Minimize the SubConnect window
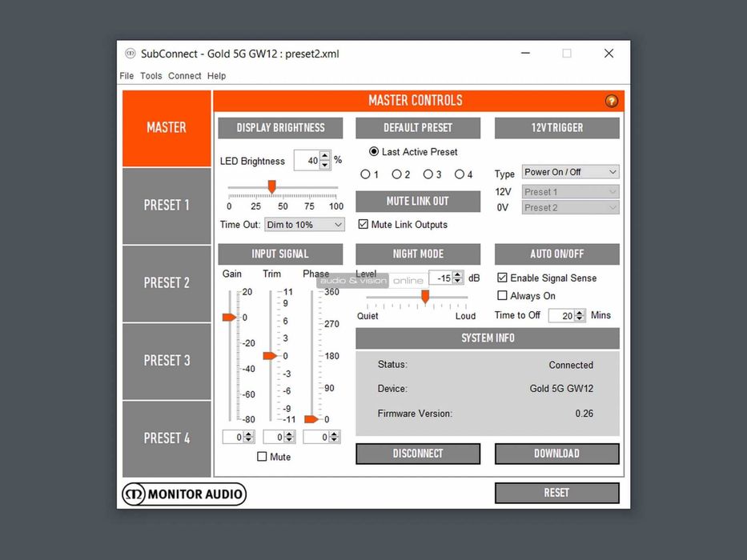Image resolution: width=747 pixels, height=560 pixels. point(525,54)
